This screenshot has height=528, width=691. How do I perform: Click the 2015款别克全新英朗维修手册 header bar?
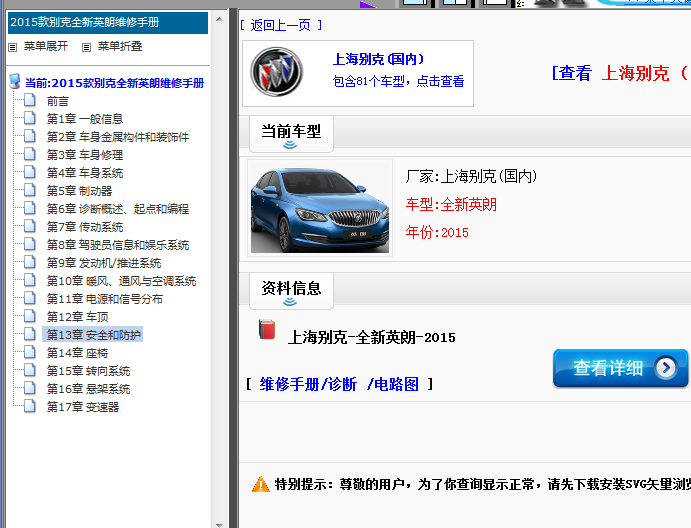point(108,22)
